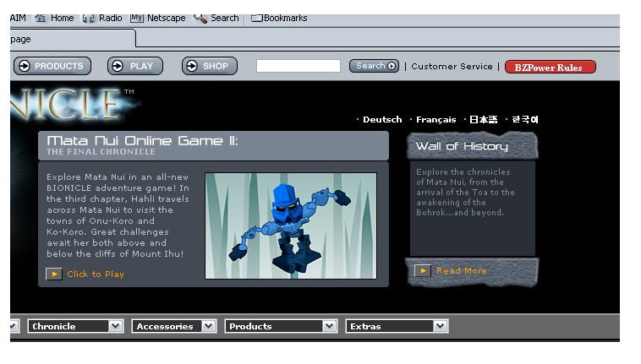This screenshot has height=364, width=641.
Task: Click the Search magnifier icon in Netscape toolbar
Action: click(x=200, y=19)
